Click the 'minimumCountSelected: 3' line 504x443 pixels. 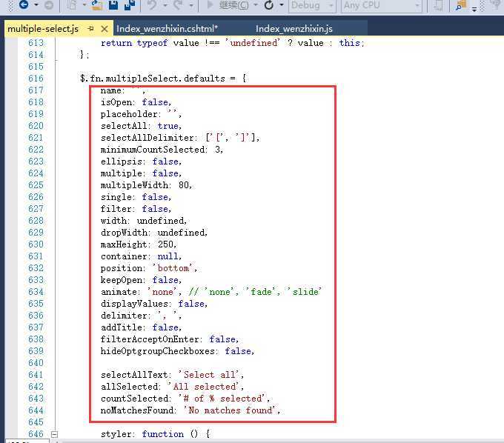click(x=162, y=150)
